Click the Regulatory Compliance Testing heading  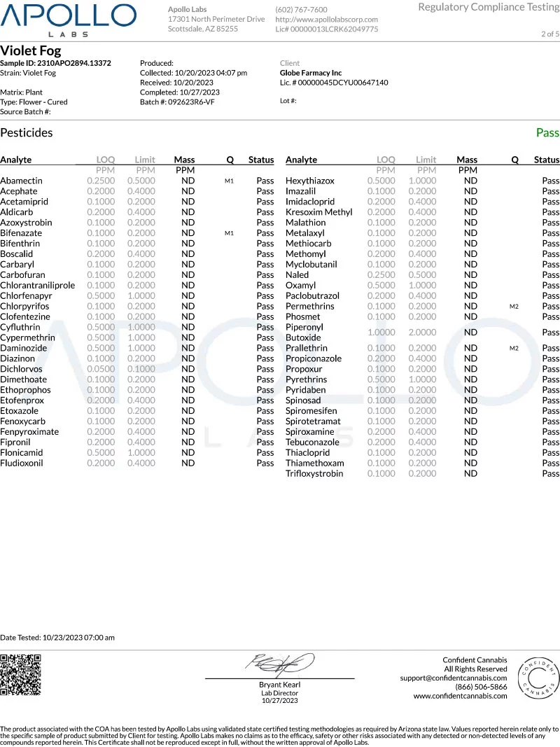489,7
